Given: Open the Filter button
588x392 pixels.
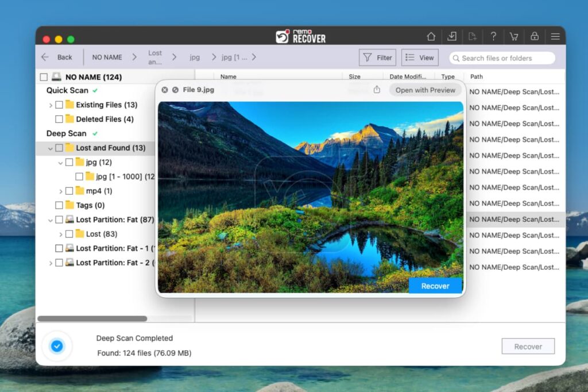Looking at the screenshot, I should pyautogui.click(x=378, y=57).
